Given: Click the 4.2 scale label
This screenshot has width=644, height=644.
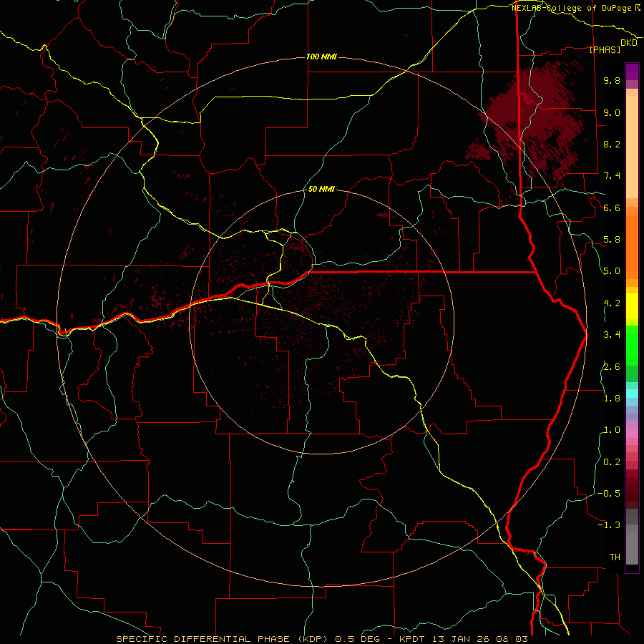Looking at the screenshot, I should pyautogui.click(x=612, y=303).
